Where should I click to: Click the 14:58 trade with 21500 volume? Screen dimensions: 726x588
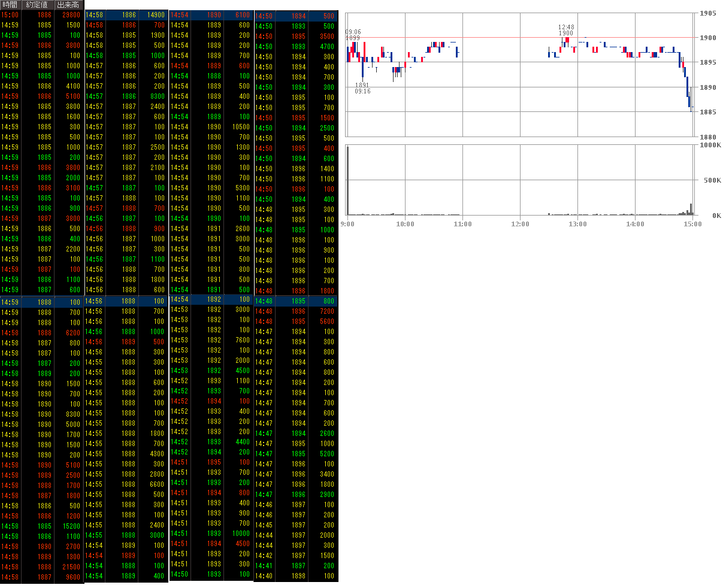(42, 566)
